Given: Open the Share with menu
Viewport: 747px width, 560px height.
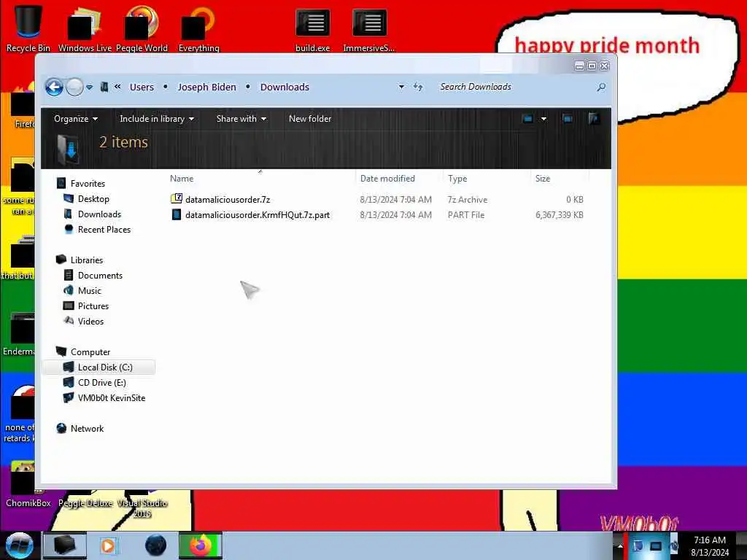Looking at the screenshot, I should (241, 119).
